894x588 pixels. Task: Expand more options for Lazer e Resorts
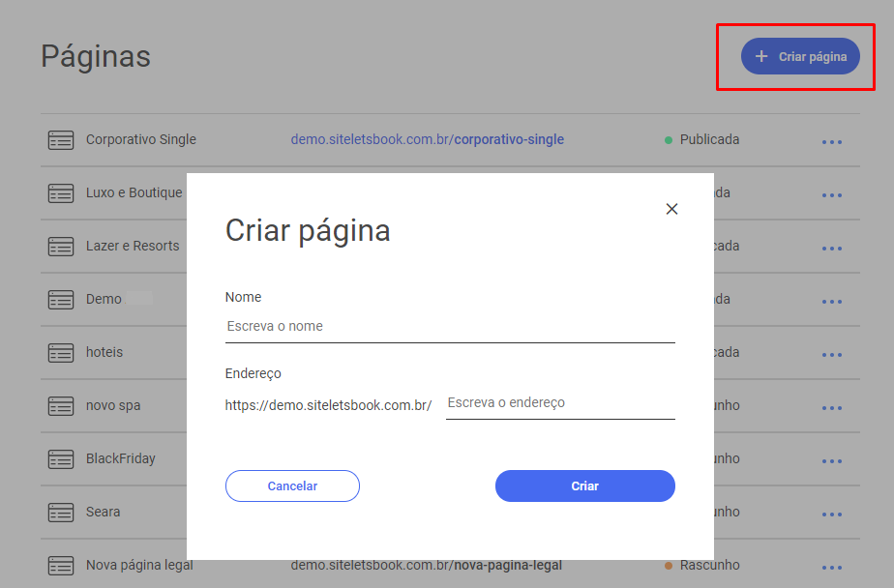coord(831,249)
